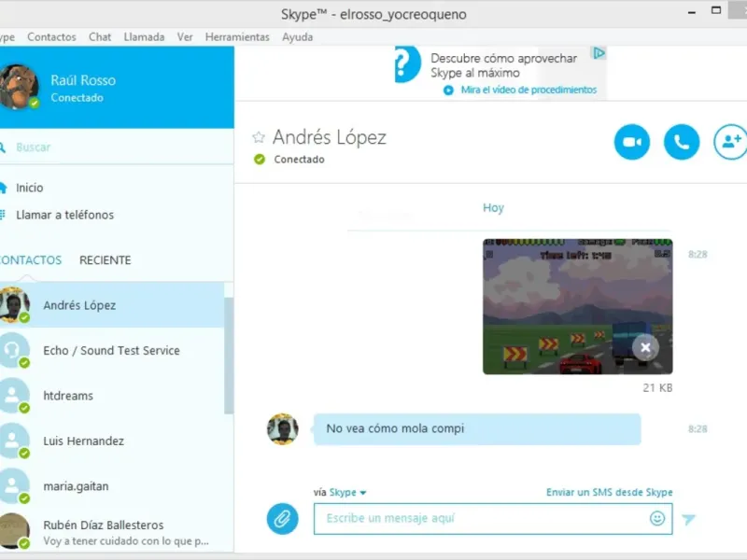The image size is (747, 560).
Task: Click play icon beside Mira el vídeo
Action: click(x=448, y=90)
